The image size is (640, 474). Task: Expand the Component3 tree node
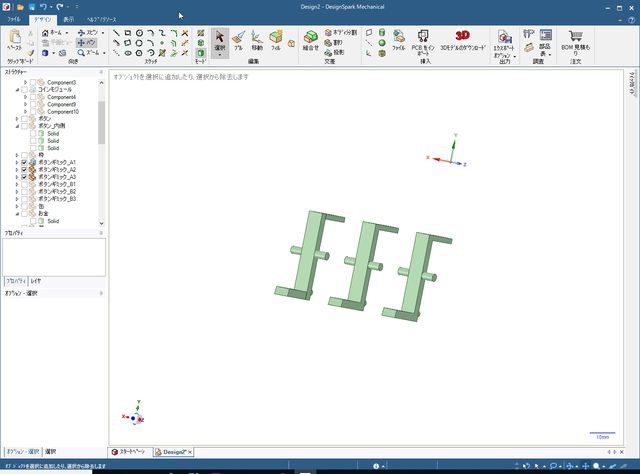25,82
